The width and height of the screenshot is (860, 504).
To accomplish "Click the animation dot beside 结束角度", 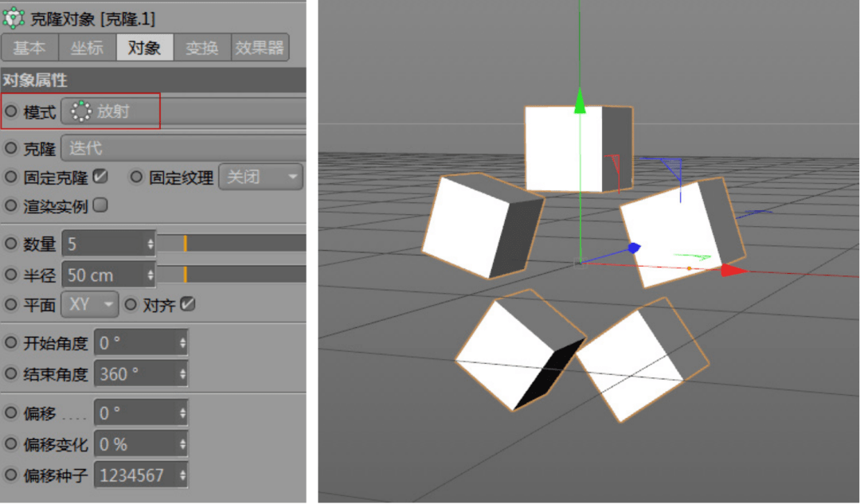I will (x=11, y=374).
